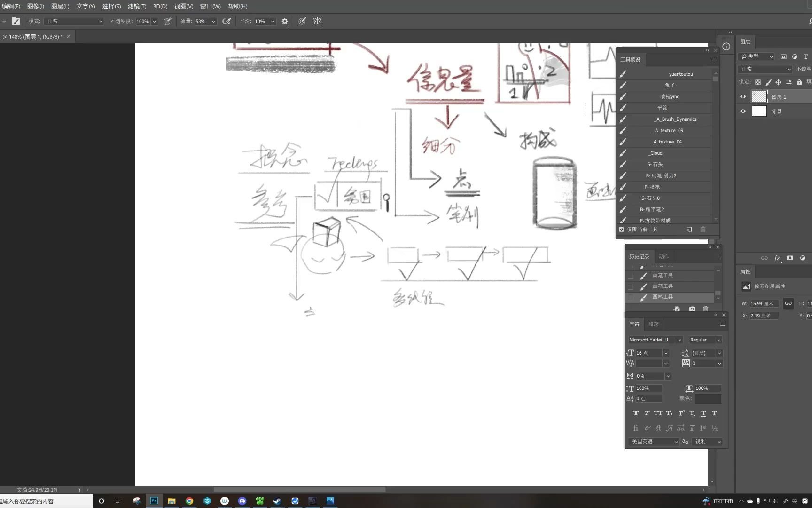Viewport: 812px width, 508px height.
Task: Open smoothing 10% dropdown arrow
Action: click(273, 21)
